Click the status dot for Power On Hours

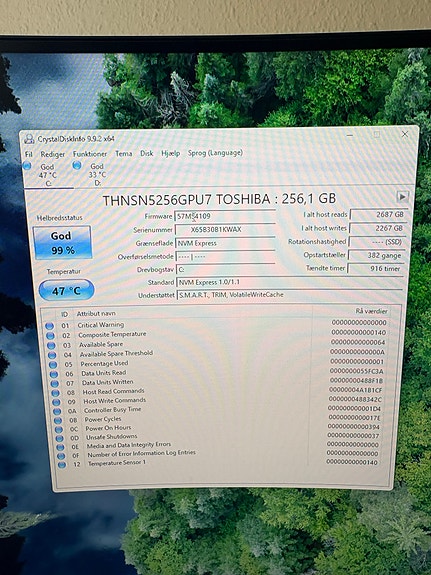[x=59, y=429]
